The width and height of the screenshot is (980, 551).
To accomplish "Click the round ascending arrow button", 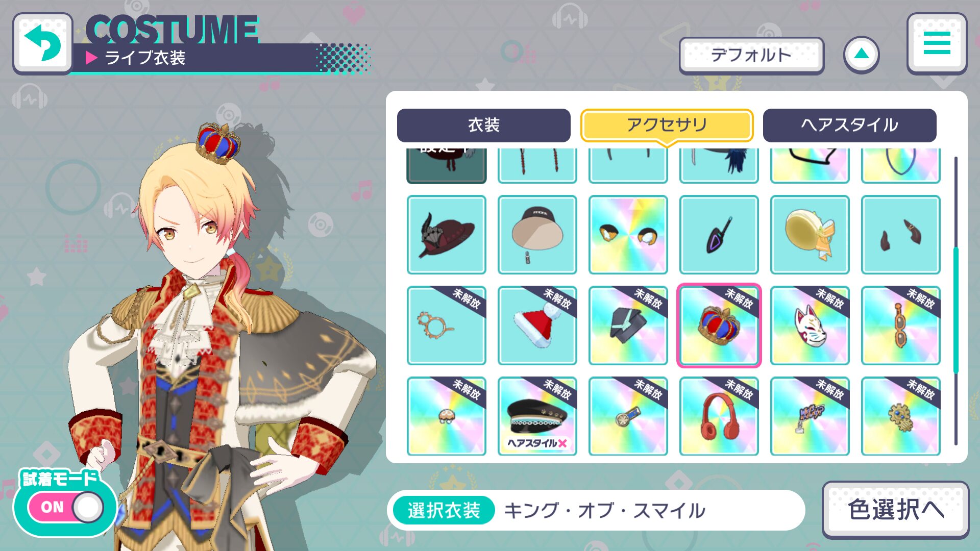I will click(861, 54).
